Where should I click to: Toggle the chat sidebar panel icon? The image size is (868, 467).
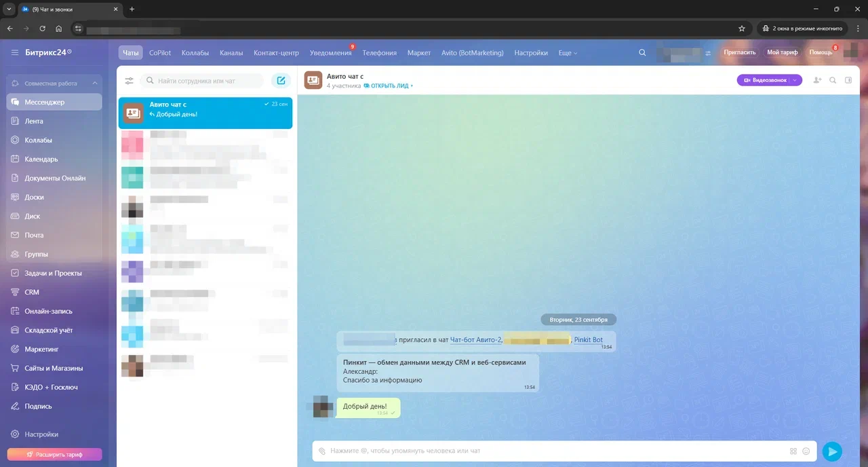pos(848,80)
